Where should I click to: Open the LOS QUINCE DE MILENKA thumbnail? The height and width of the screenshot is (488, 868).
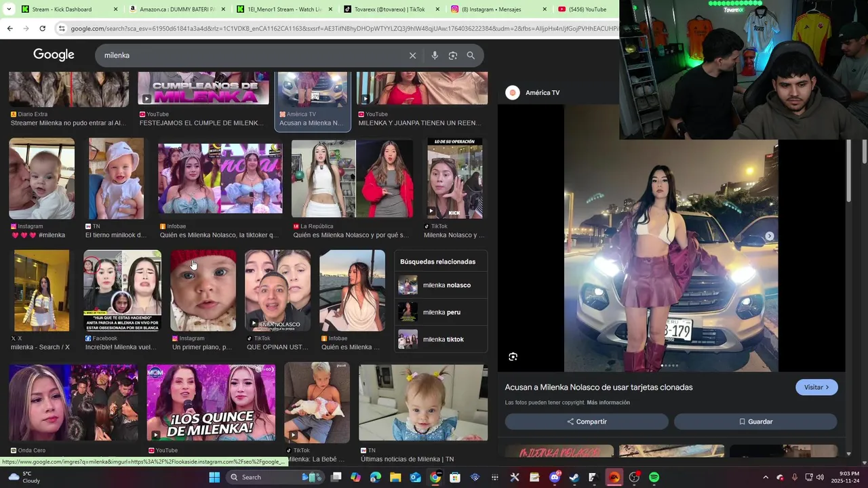[211, 403]
